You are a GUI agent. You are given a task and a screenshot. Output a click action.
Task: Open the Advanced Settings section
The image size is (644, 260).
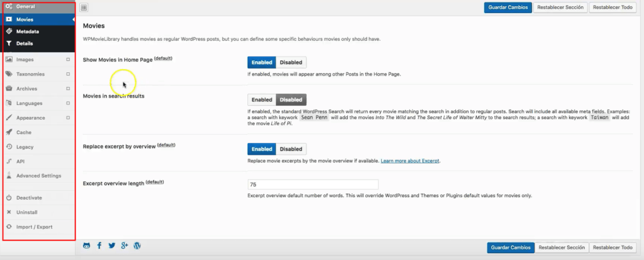point(39,176)
